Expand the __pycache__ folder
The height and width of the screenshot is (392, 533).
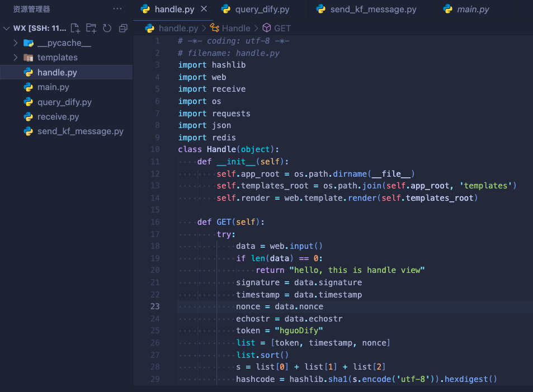(16, 43)
